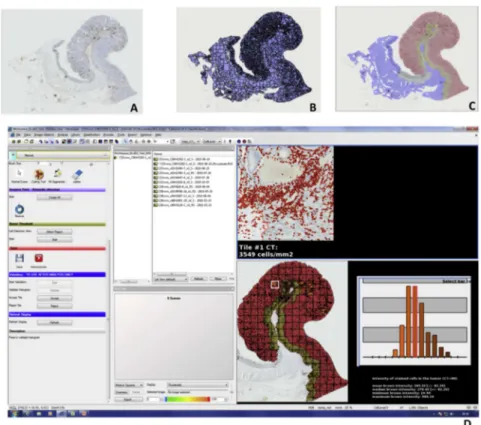Open the view dropdown below the image list
Image resolution: width=481 pixels, height=425 pixels.
pos(171,279)
